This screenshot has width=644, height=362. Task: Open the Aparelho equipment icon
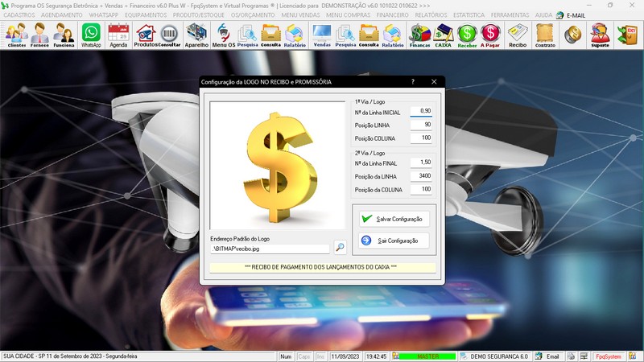196,35
